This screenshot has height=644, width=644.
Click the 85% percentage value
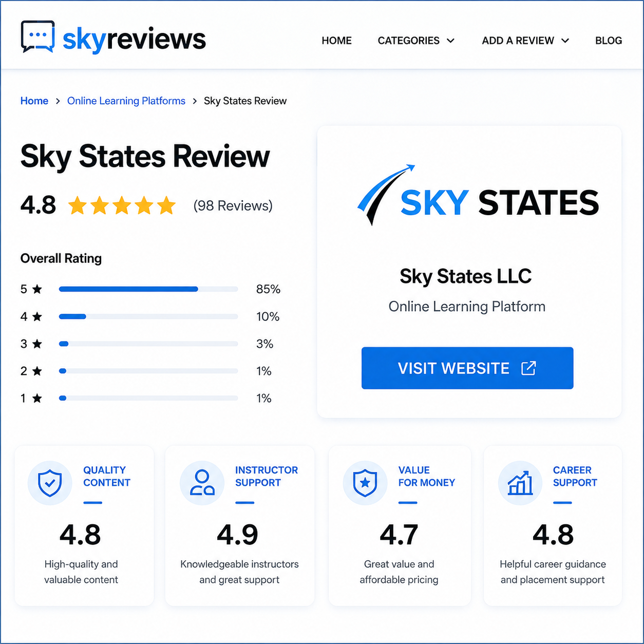pos(268,289)
